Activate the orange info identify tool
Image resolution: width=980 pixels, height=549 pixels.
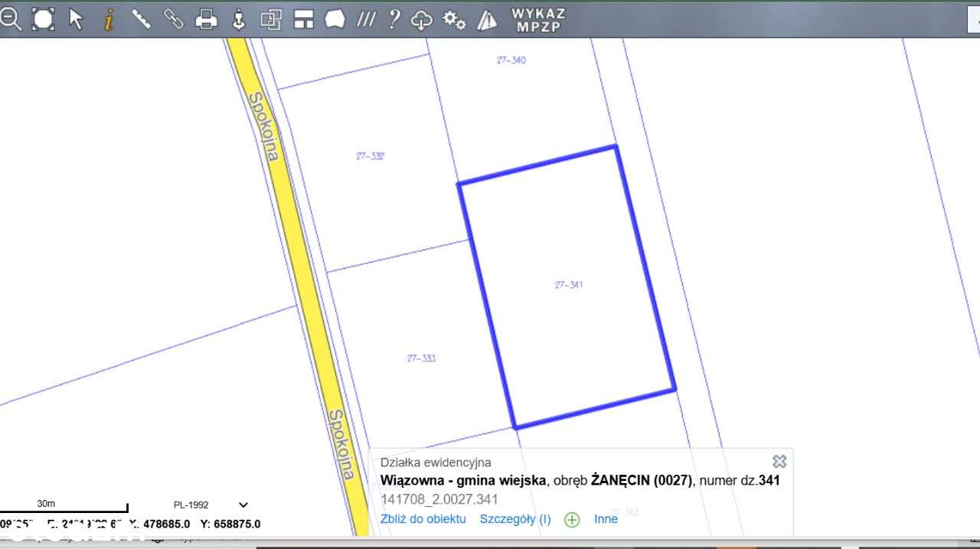(109, 19)
